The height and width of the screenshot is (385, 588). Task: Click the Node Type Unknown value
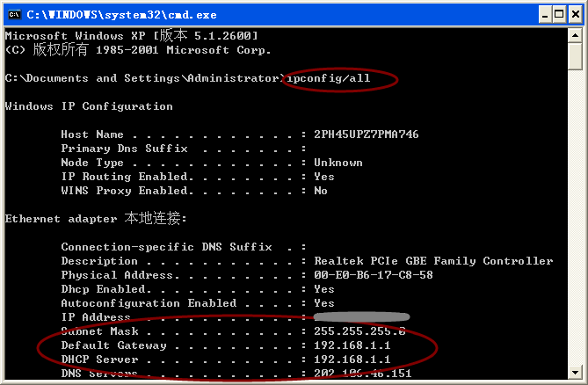[338, 163]
